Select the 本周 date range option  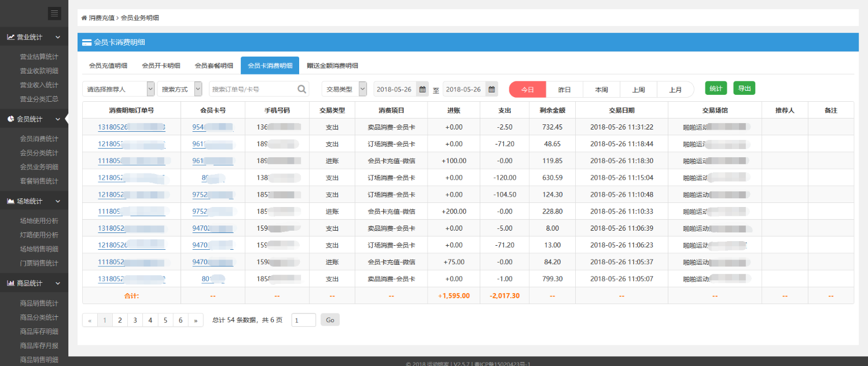point(601,90)
